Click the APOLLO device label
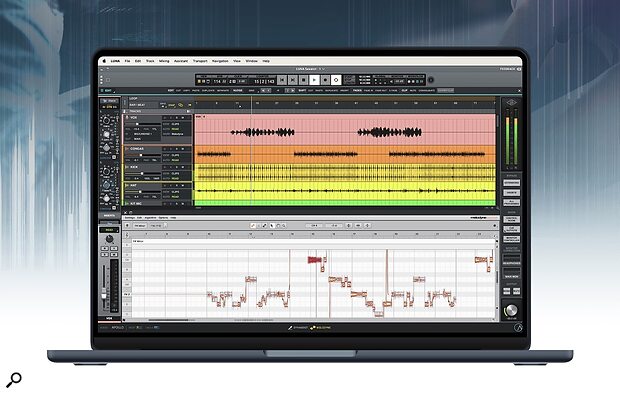 [x=117, y=328]
